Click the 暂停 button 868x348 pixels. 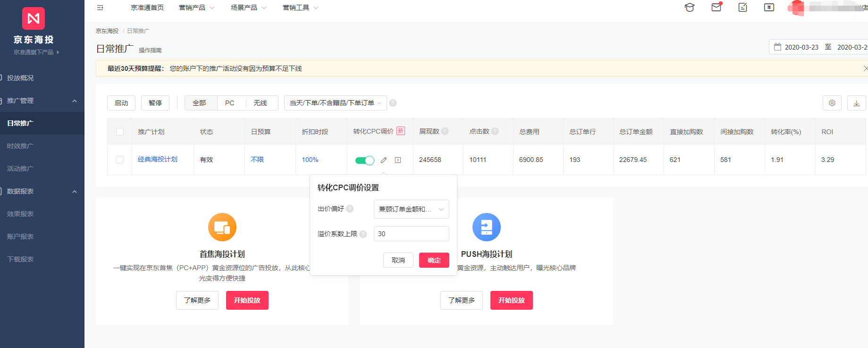point(155,103)
